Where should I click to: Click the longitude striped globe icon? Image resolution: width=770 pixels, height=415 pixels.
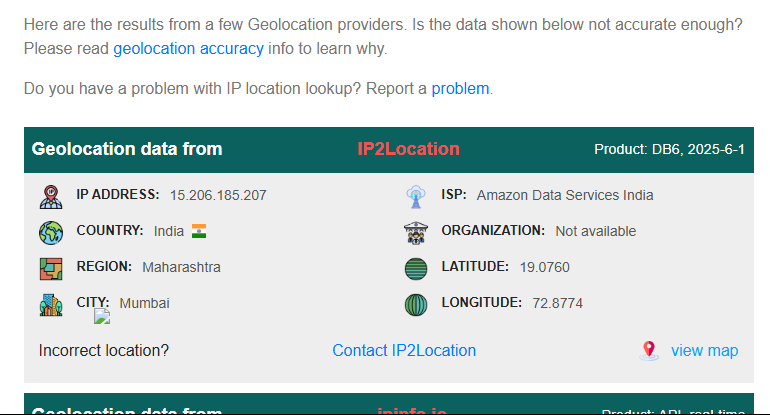pyautogui.click(x=416, y=304)
